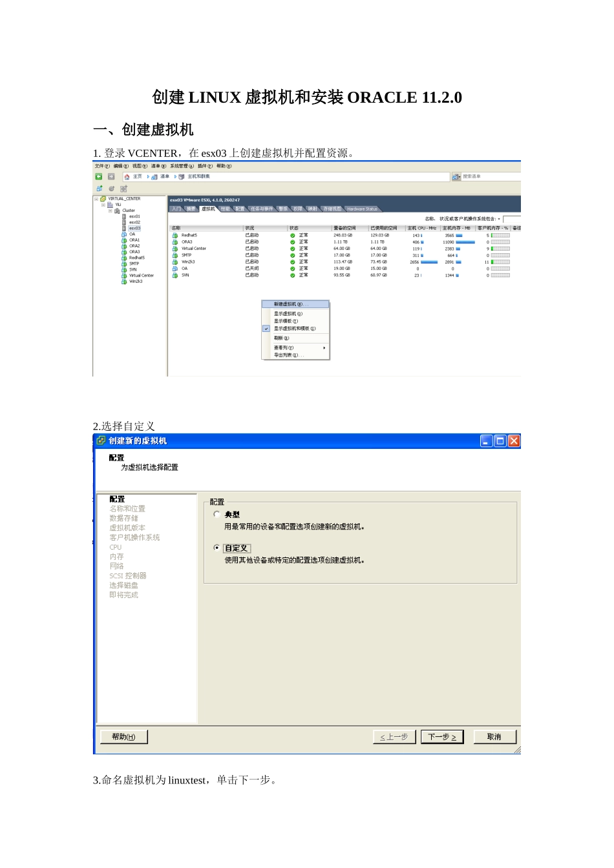
Task: Open the 文件 menu
Action: pyautogui.click(x=102, y=166)
